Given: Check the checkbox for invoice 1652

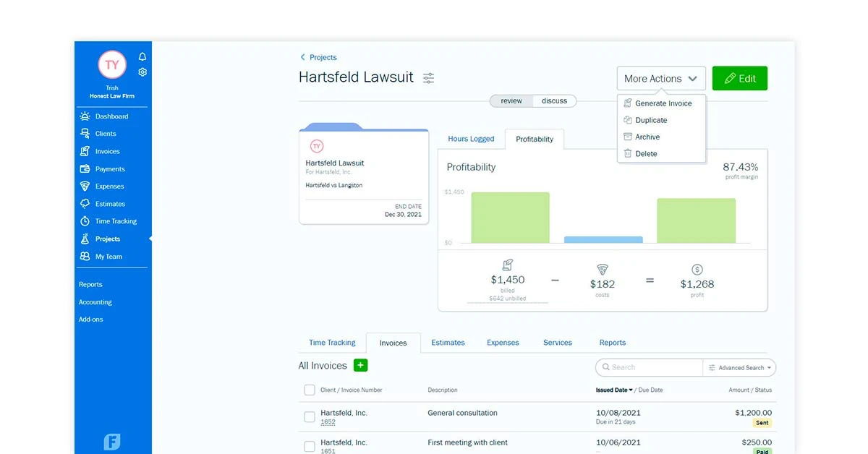Looking at the screenshot, I should 310,416.
